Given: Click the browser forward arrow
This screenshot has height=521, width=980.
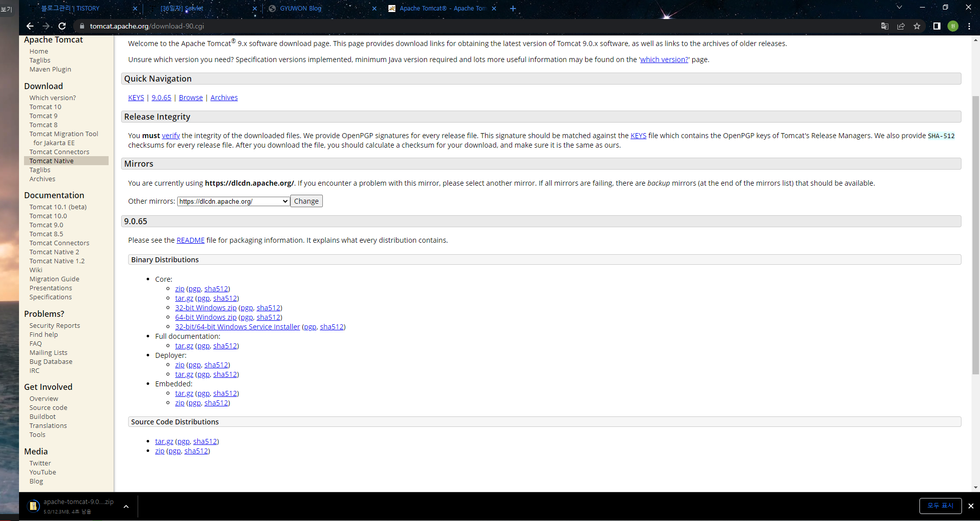Looking at the screenshot, I should coord(46,26).
